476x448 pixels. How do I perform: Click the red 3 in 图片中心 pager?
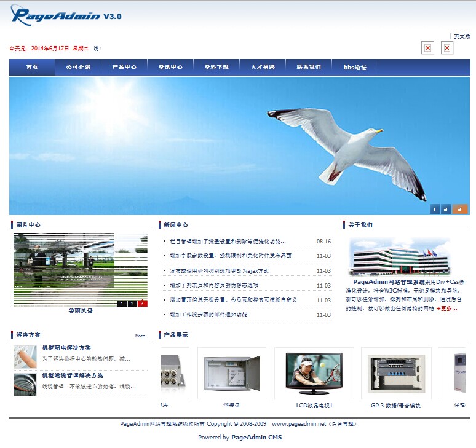tap(142, 303)
